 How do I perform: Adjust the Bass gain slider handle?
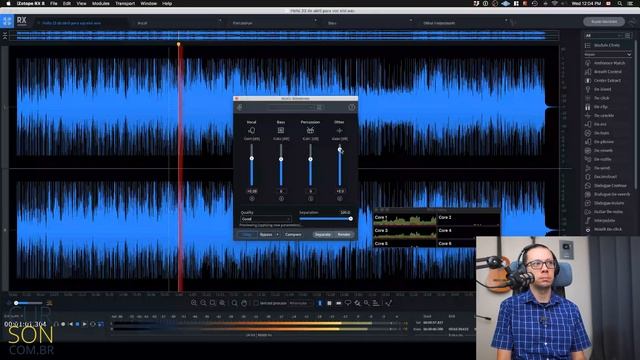281,159
